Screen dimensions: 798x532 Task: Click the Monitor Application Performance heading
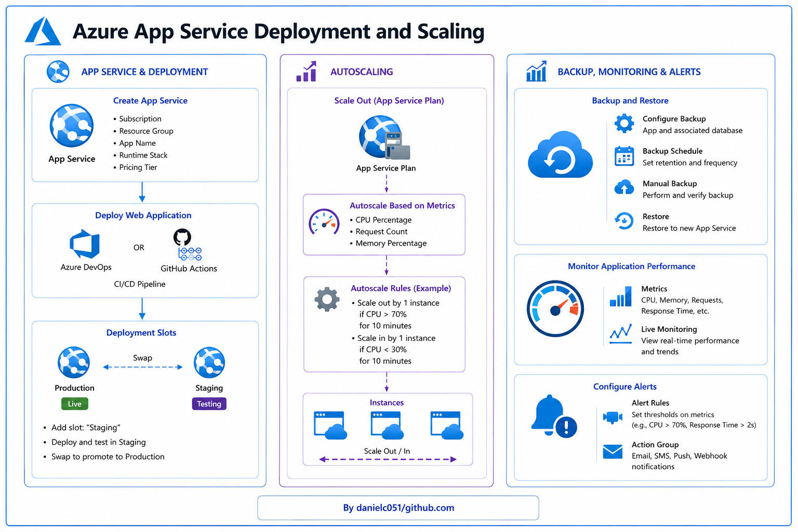click(631, 266)
